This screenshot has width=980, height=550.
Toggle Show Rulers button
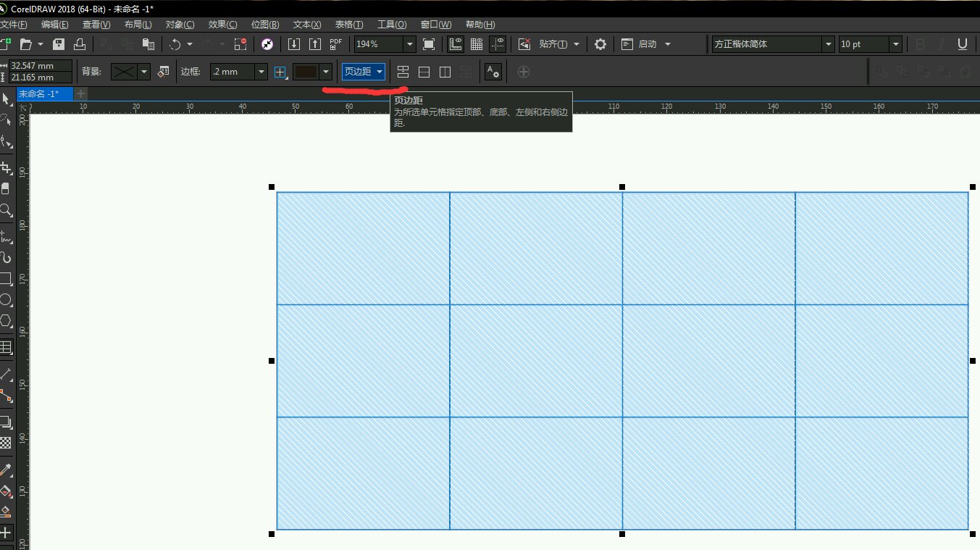pos(456,44)
